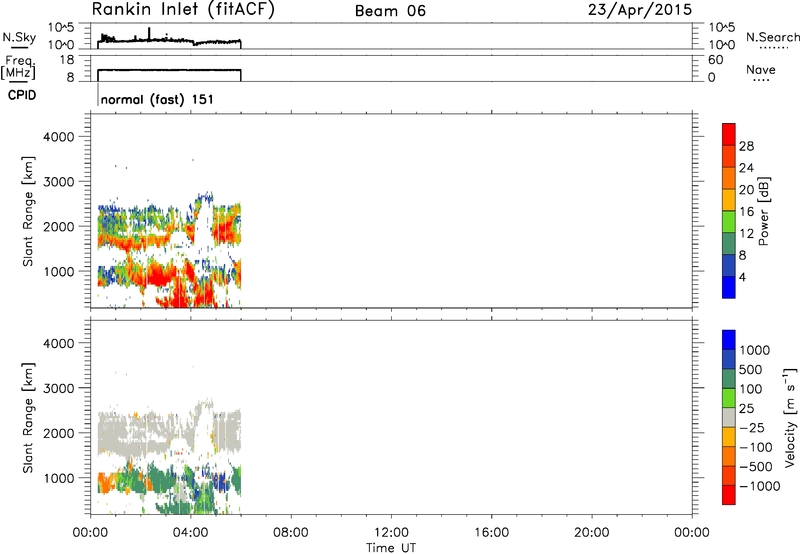
Task: Select the 12:00 time tick label
Action: 391,533
